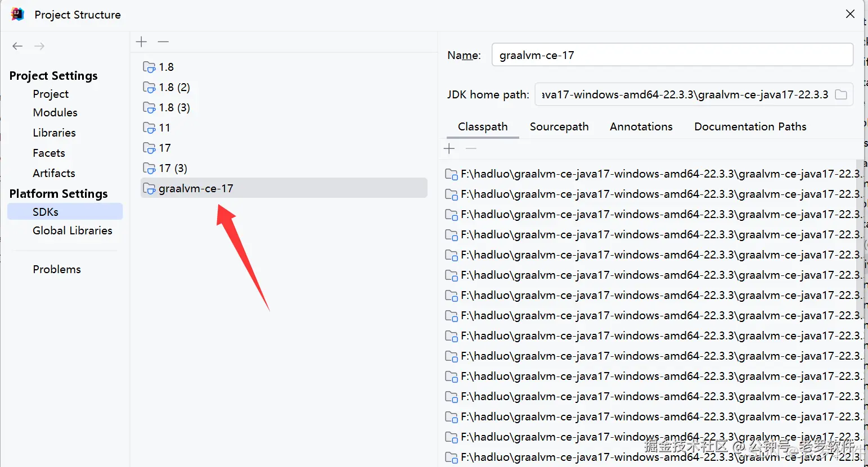Select the 17 (3) SDK entry
The width and height of the screenshot is (868, 467).
[x=284, y=168]
